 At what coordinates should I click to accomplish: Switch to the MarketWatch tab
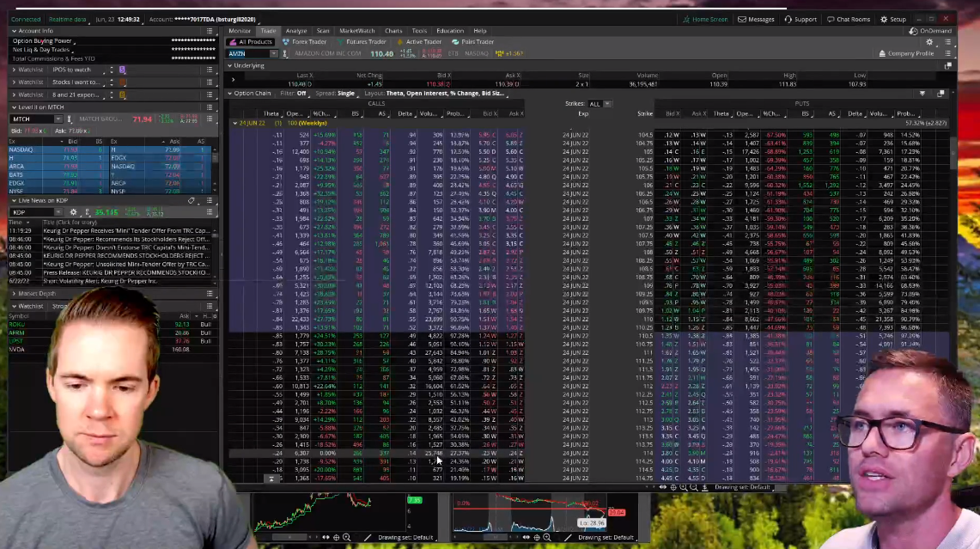click(x=357, y=31)
